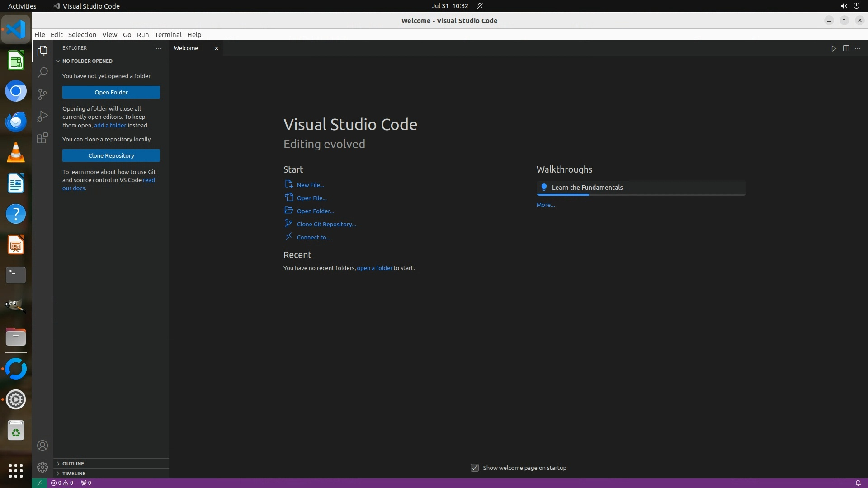
Task: Open the notifications bell in status bar
Action: pos(858,483)
